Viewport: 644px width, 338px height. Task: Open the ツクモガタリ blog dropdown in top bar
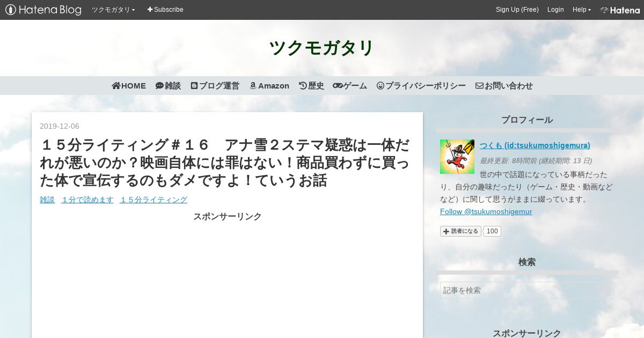[113, 10]
